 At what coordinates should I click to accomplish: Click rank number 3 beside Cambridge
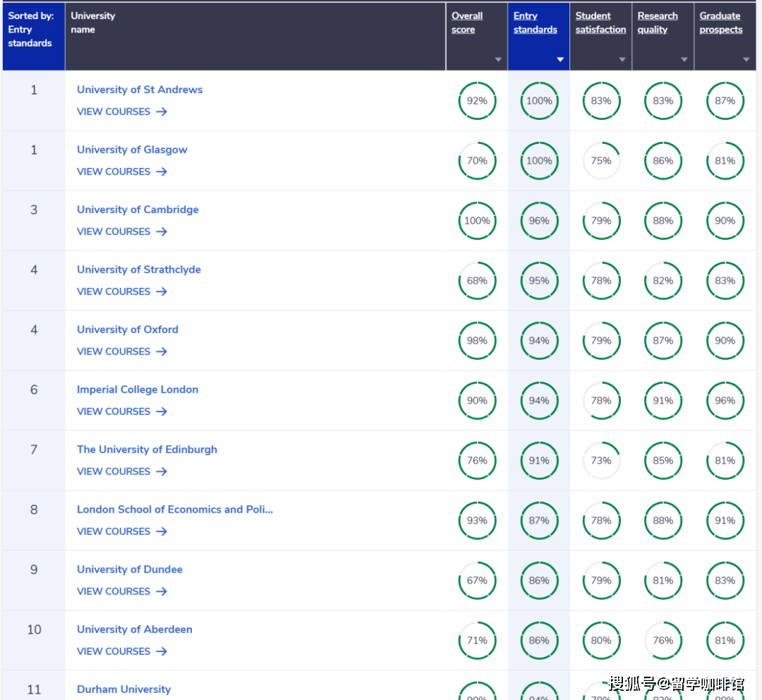pos(34,210)
